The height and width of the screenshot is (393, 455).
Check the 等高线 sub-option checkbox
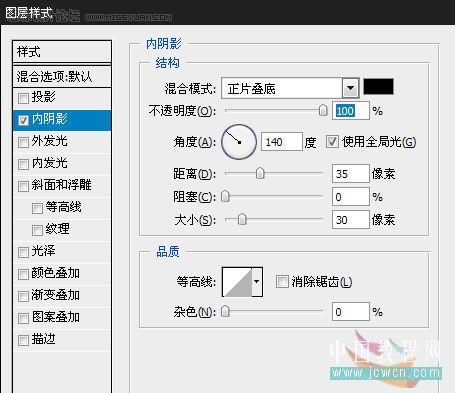[37, 208]
